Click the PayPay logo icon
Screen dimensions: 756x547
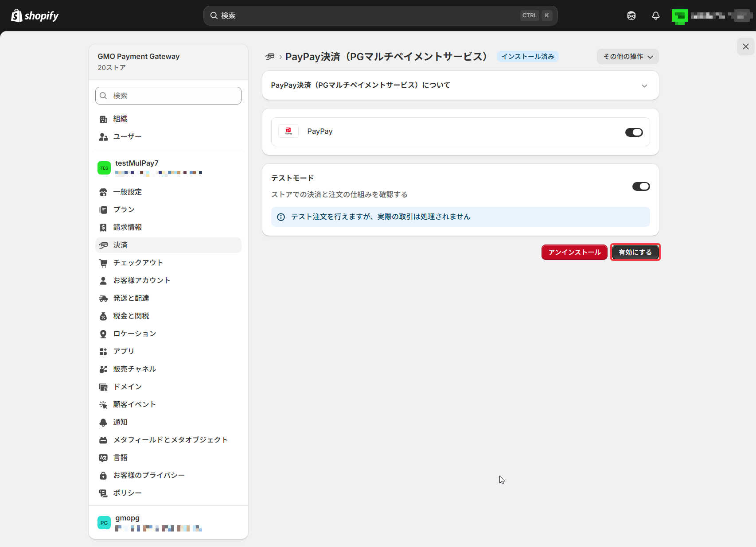(288, 131)
